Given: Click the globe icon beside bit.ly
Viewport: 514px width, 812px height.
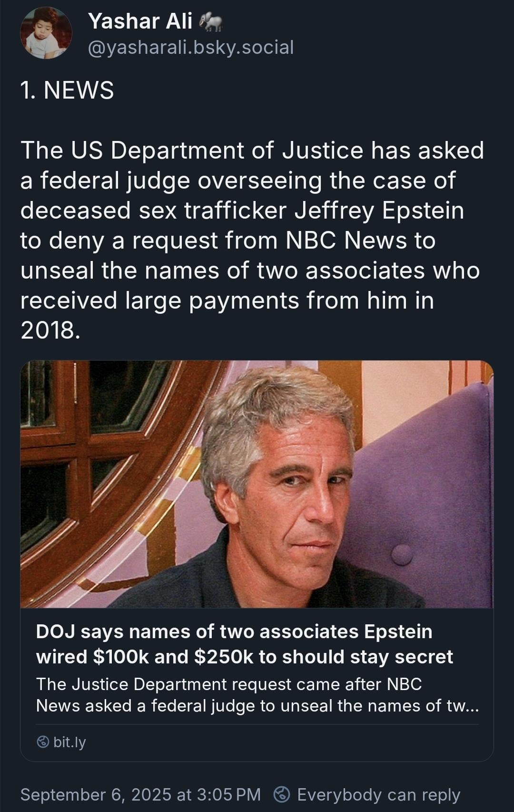Looking at the screenshot, I should (x=43, y=742).
